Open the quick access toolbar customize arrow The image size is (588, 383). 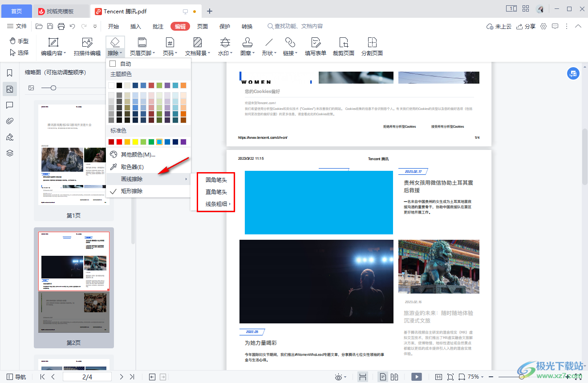coord(95,26)
